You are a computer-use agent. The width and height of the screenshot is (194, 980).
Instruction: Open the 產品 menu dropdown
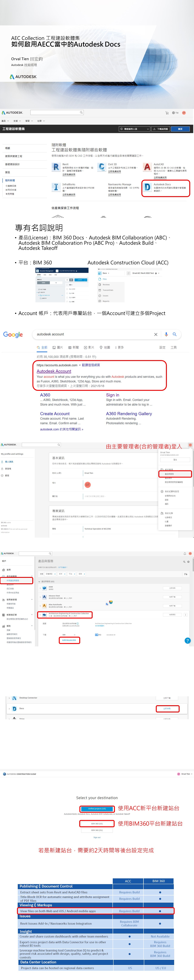(5, 121)
